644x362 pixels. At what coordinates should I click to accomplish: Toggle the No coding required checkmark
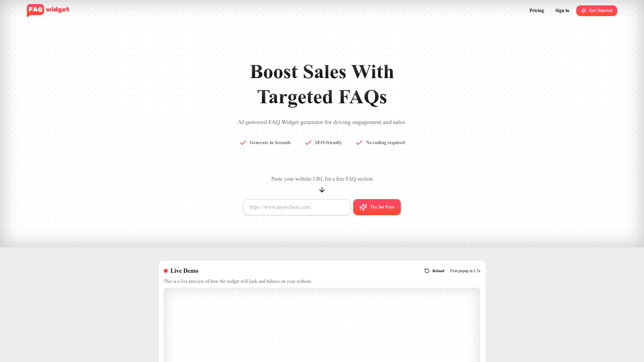[359, 142]
